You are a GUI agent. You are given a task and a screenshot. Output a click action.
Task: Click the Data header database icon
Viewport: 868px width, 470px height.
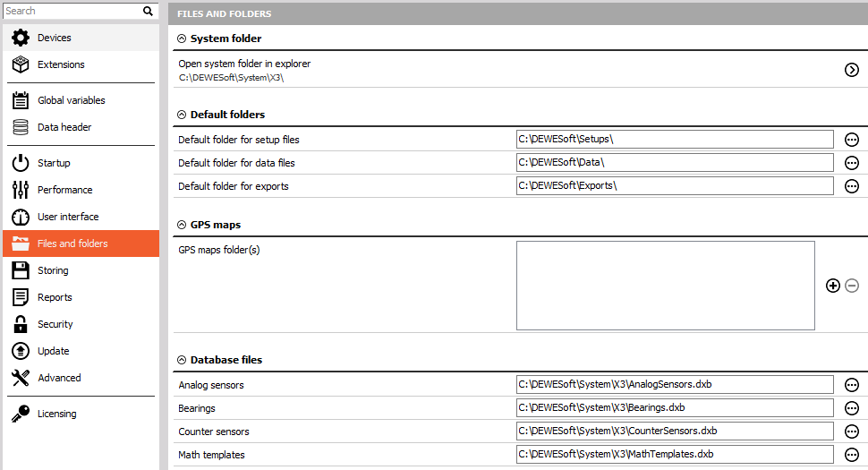21,127
